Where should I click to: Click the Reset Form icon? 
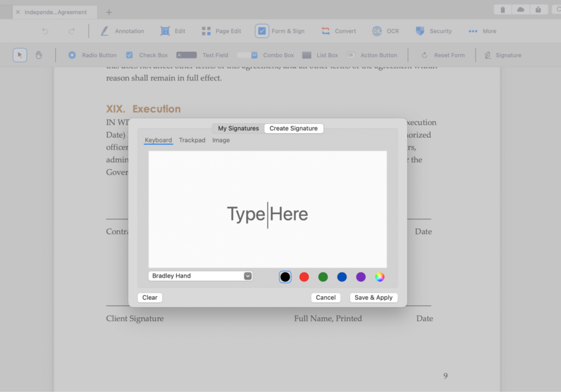click(x=425, y=55)
